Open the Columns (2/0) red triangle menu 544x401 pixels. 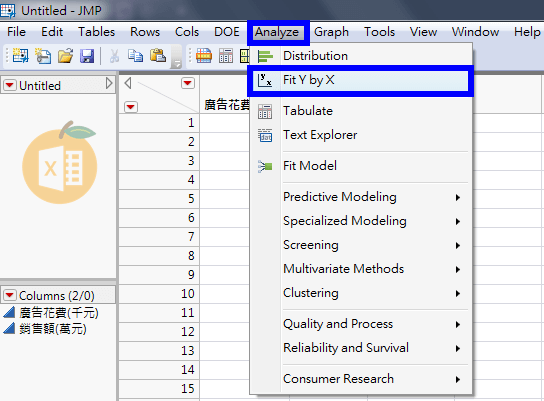tap(10, 295)
